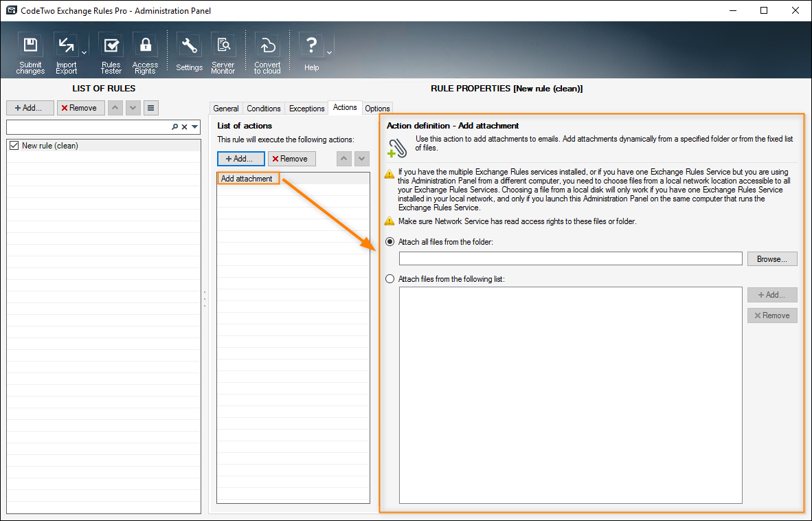Screen dimensions: 812x521
Task: Click the Browse button
Action: click(x=772, y=259)
